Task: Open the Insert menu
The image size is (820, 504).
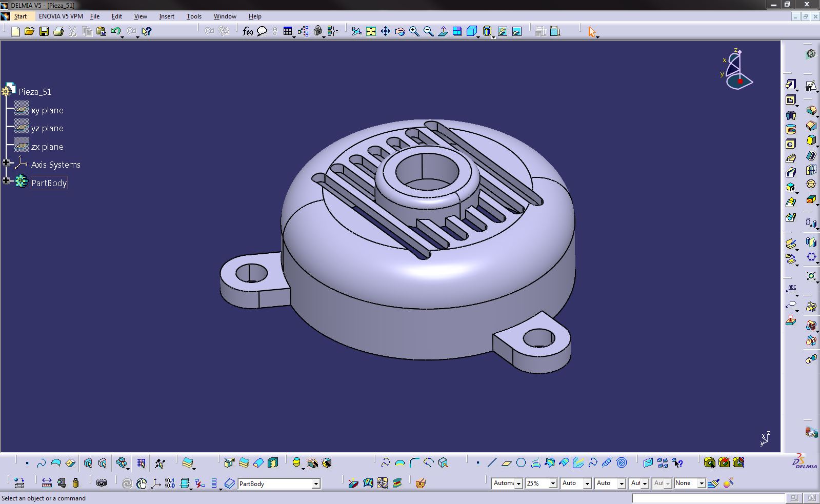Action: point(167,16)
